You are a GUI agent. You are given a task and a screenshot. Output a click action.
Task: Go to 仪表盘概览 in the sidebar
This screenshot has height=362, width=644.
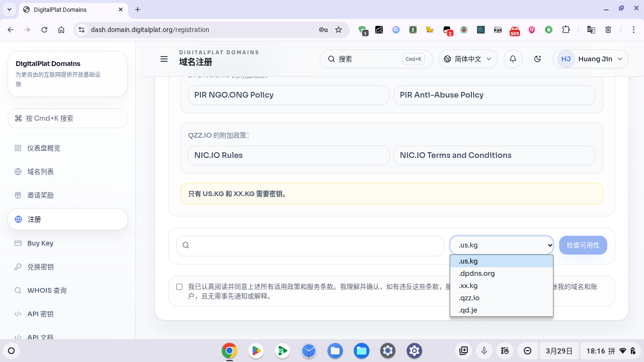click(44, 148)
